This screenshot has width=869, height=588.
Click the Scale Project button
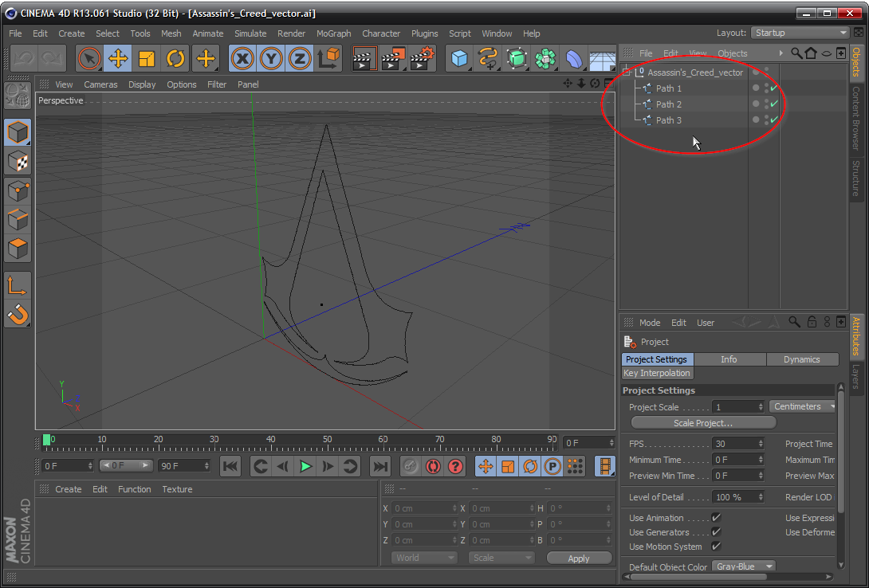tap(702, 423)
